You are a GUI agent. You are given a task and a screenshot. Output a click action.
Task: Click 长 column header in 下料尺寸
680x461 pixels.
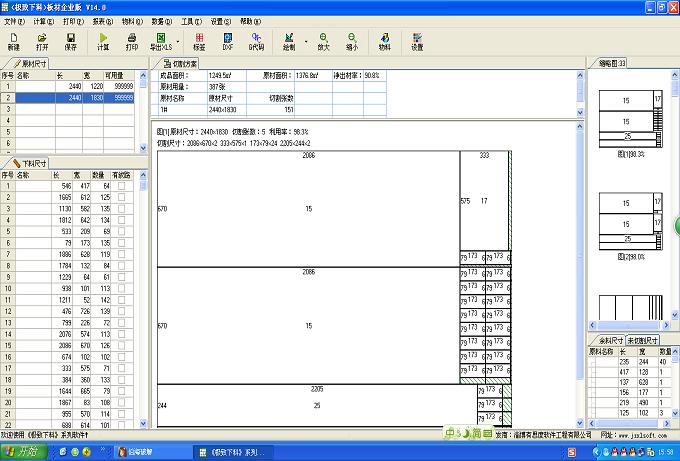[x=62, y=175]
